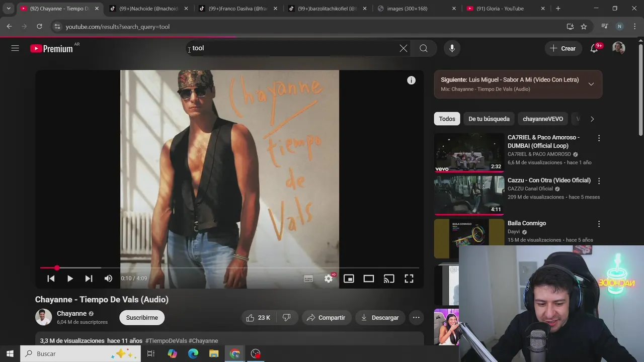Mute the video volume
The image size is (644, 362).
[108, 279]
